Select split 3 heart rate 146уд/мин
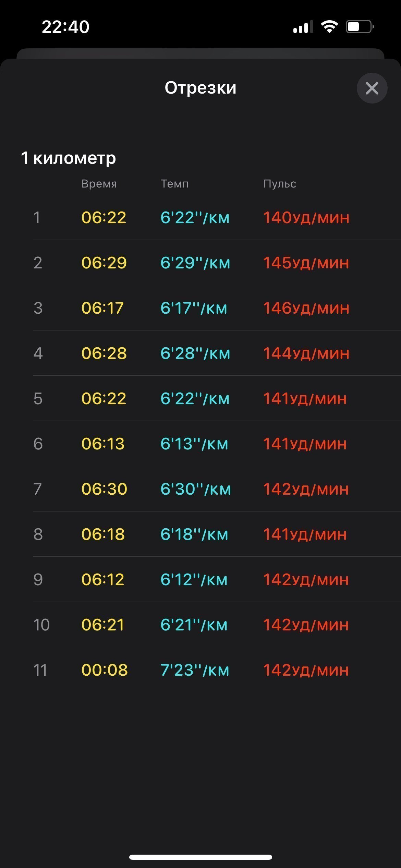Image resolution: width=401 pixels, height=868 pixels. 306,308
